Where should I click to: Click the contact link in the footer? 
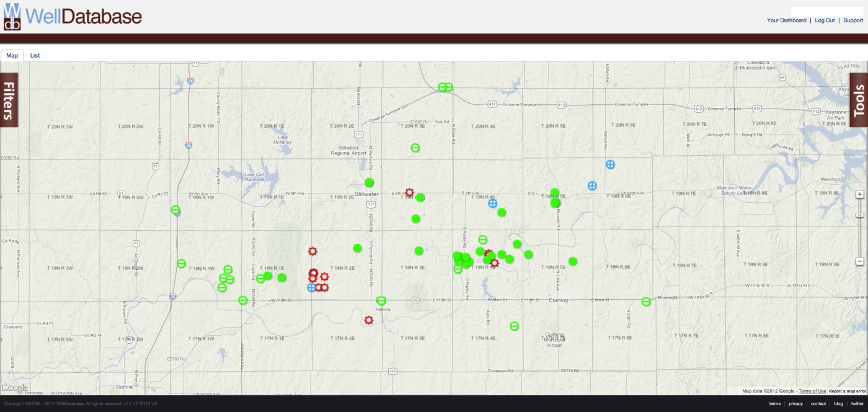tap(818, 404)
